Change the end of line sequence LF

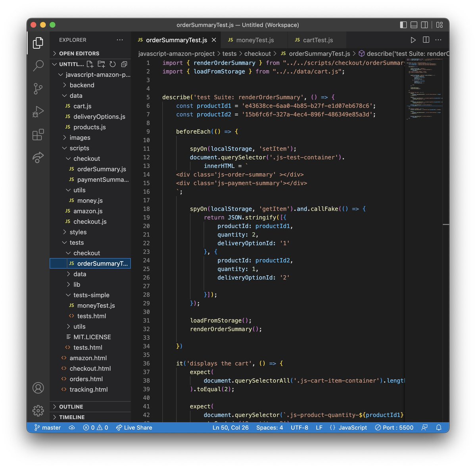(319, 428)
